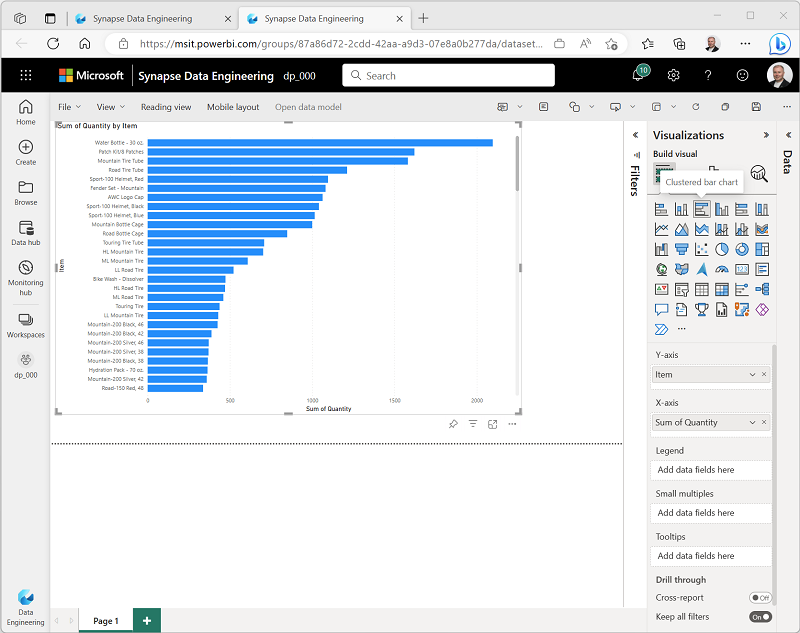Select the Scatter chart visual

pyautogui.click(x=702, y=249)
